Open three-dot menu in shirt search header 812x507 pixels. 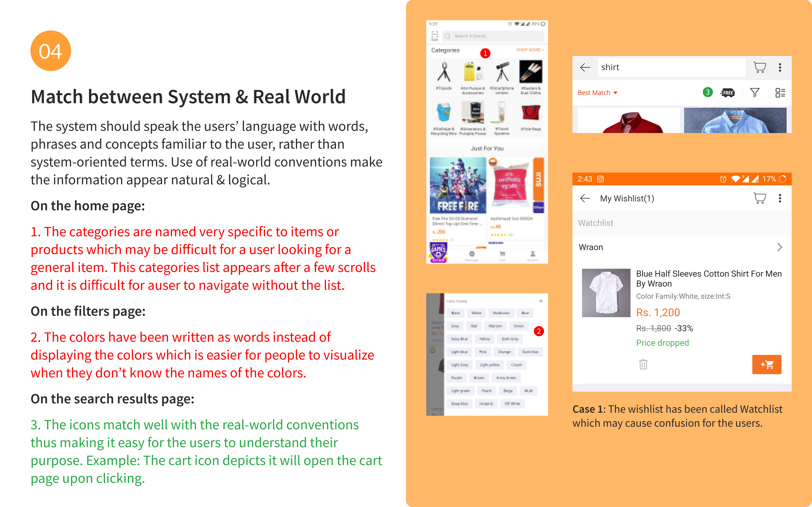[x=780, y=67]
